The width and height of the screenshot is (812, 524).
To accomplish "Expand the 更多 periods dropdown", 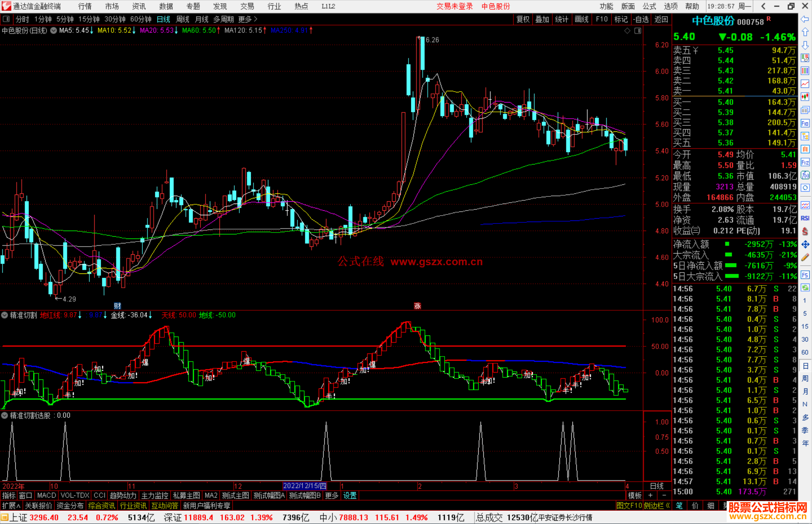I will (248, 19).
